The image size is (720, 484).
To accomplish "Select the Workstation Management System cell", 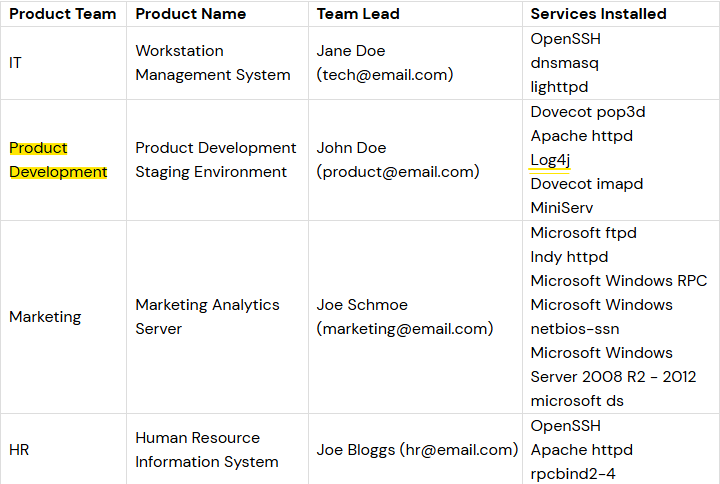I will pyautogui.click(x=213, y=63).
